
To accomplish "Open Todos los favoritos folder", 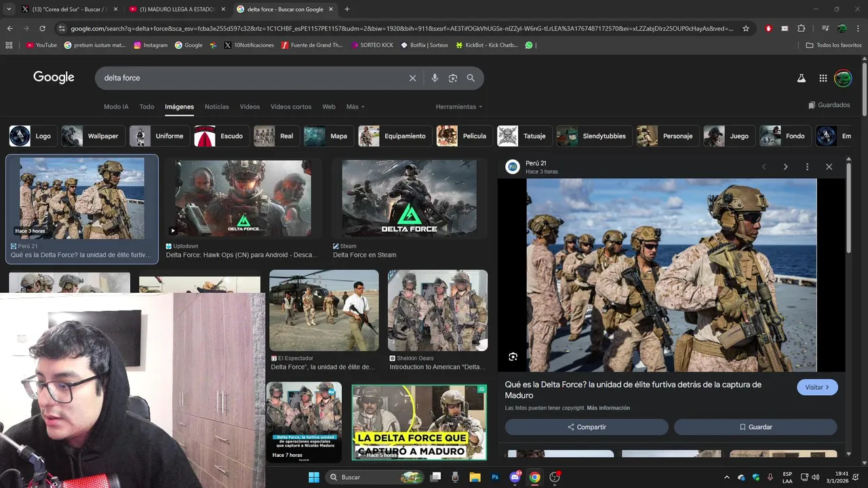I will click(x=833, y=45).
